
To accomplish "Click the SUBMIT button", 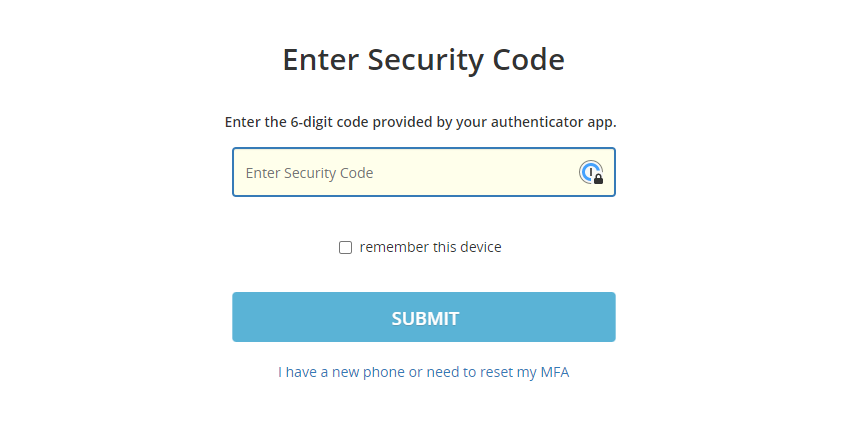I will pyautogui.click(x=424, y=317).
